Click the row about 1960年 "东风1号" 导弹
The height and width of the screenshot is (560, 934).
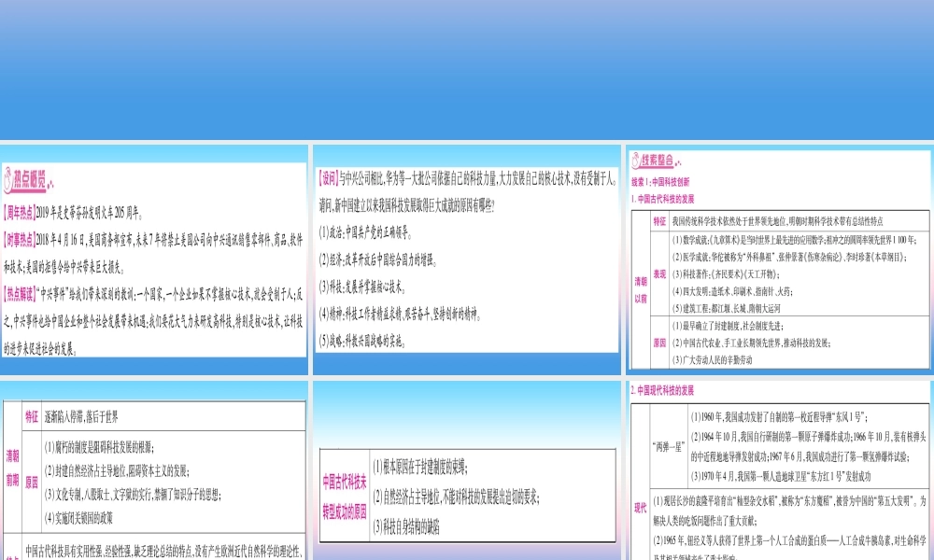tap(779, 417)
